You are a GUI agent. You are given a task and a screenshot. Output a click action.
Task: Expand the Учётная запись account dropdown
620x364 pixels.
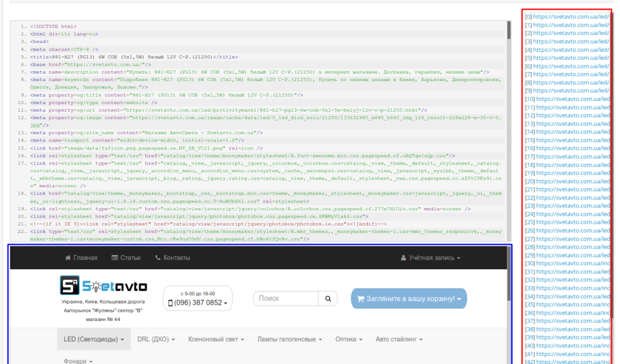click(430, 258)
